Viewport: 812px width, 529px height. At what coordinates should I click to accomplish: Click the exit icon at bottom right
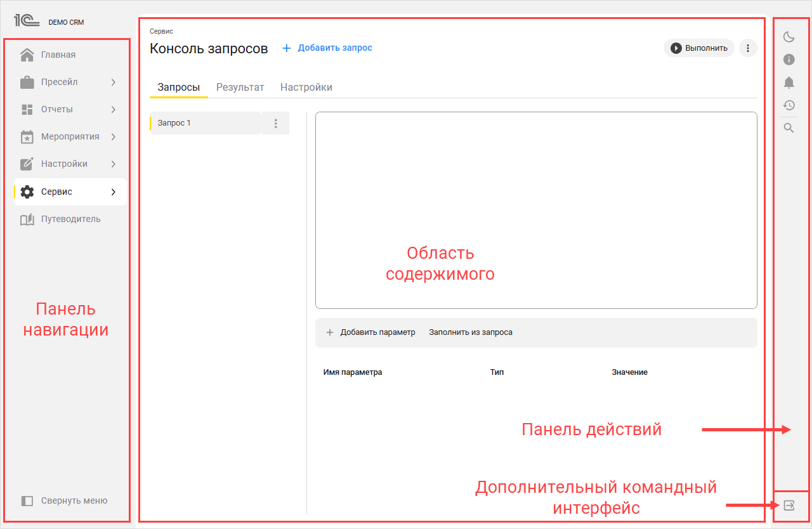[789, 506]
